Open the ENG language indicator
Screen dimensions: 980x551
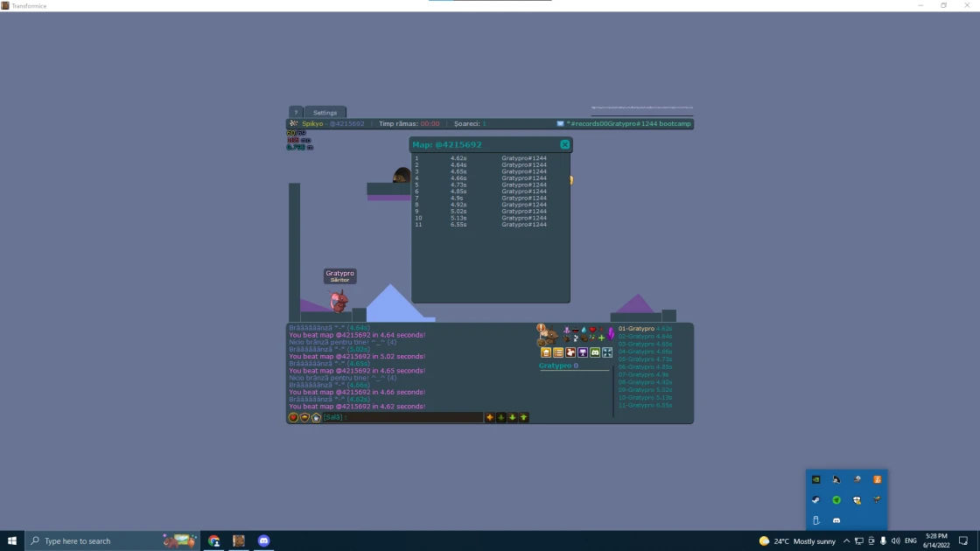[911, 541]
